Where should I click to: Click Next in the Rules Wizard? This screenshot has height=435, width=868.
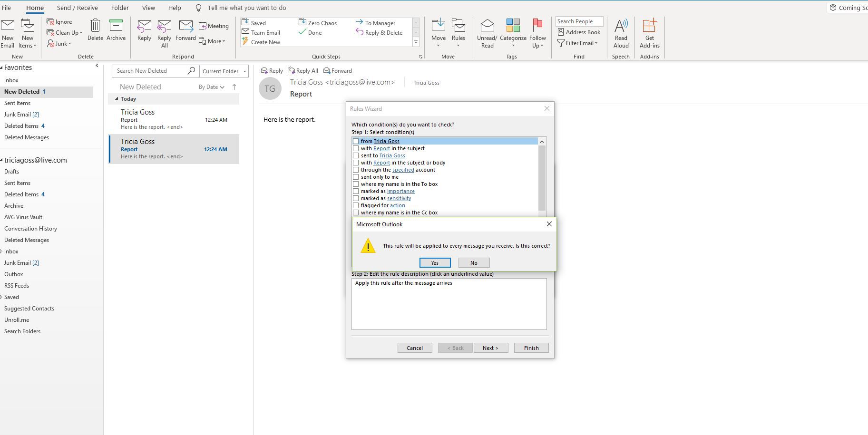click(x=490, y=348)
